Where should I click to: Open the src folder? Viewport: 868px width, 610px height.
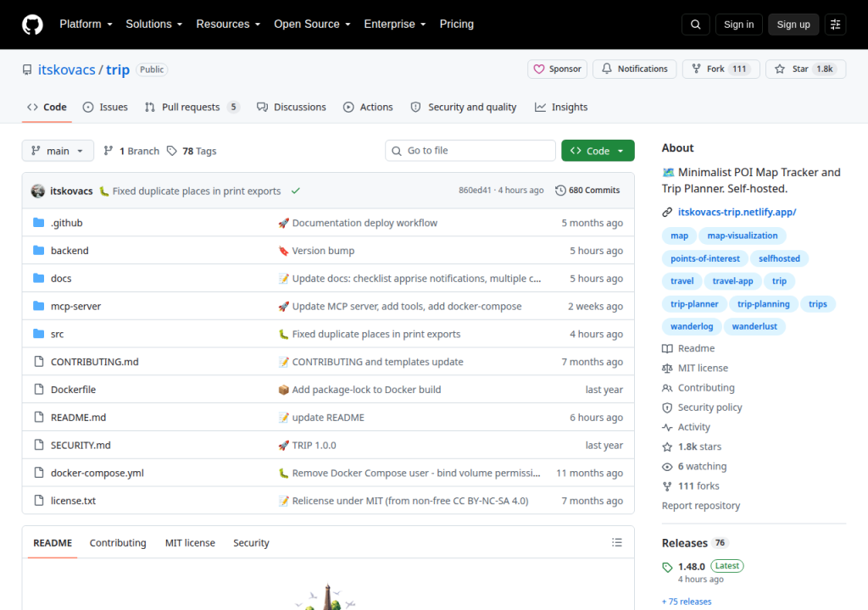57,335
